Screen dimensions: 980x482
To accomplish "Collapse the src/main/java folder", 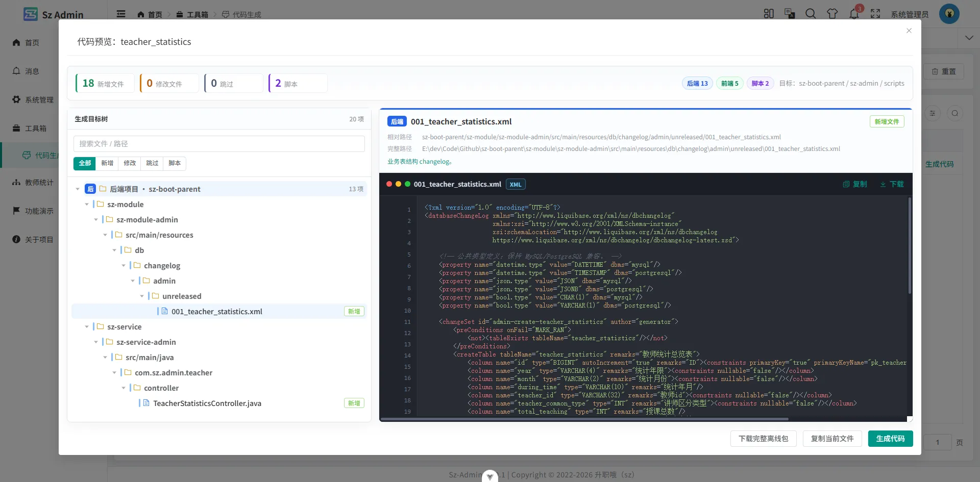I will (x=105, y=358).
